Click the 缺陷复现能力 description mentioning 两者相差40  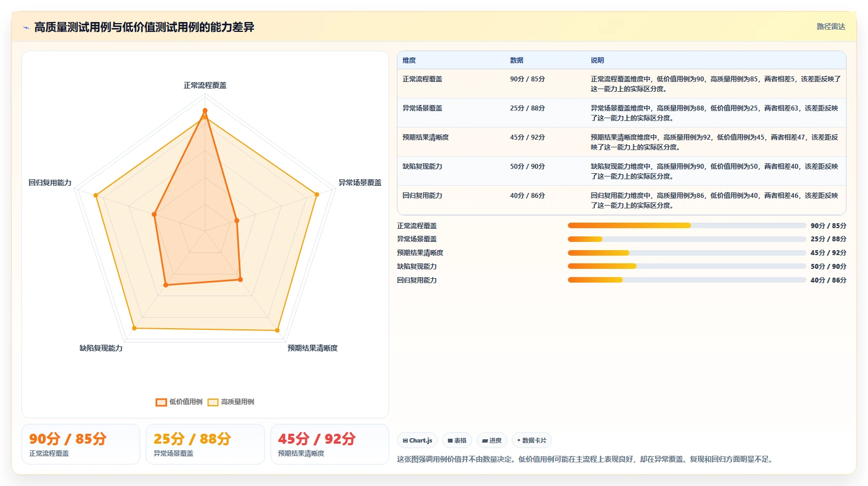[715, 172]
